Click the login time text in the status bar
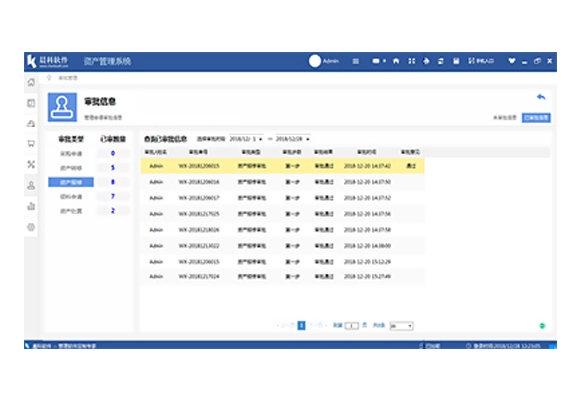This screenshot has height=400, width=580. [507, 346]
